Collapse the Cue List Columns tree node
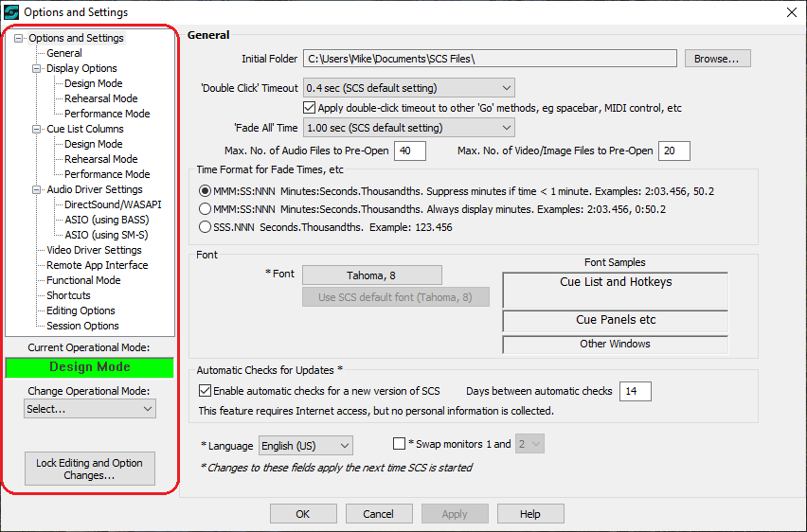 tap(37, 129)
